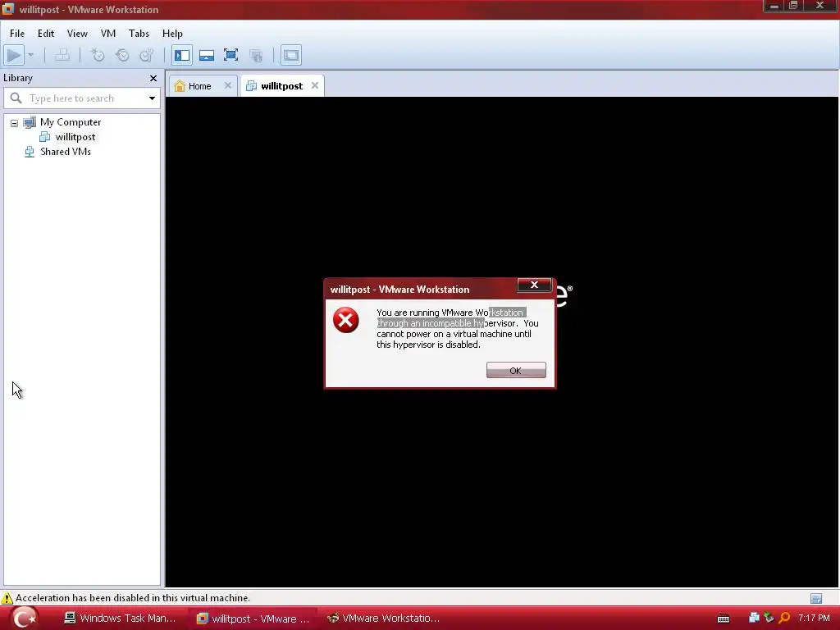The width and height of the screenshot is (840, 630).
Task: Click OK in the error dialog
Action: [x=516, y=370]
